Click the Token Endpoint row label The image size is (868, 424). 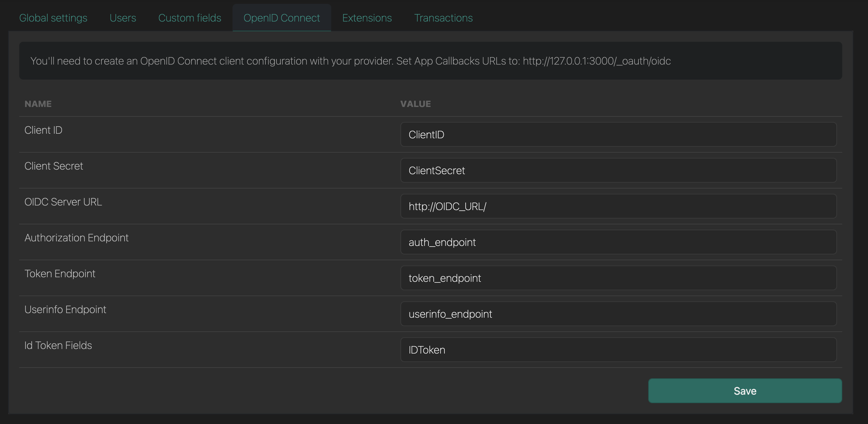[60, 274]
